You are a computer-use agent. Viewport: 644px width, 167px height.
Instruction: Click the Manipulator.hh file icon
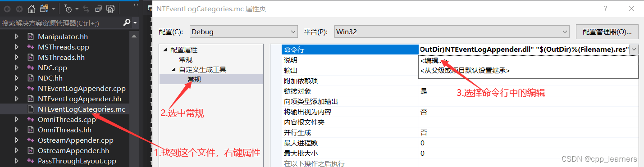[31, 36]
